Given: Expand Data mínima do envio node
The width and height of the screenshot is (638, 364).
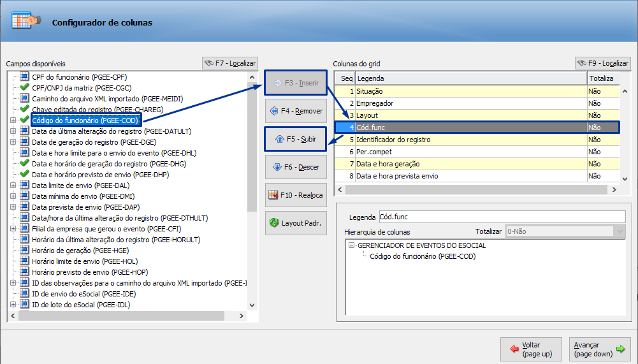Looking at the screenshot, I should 13,196.
